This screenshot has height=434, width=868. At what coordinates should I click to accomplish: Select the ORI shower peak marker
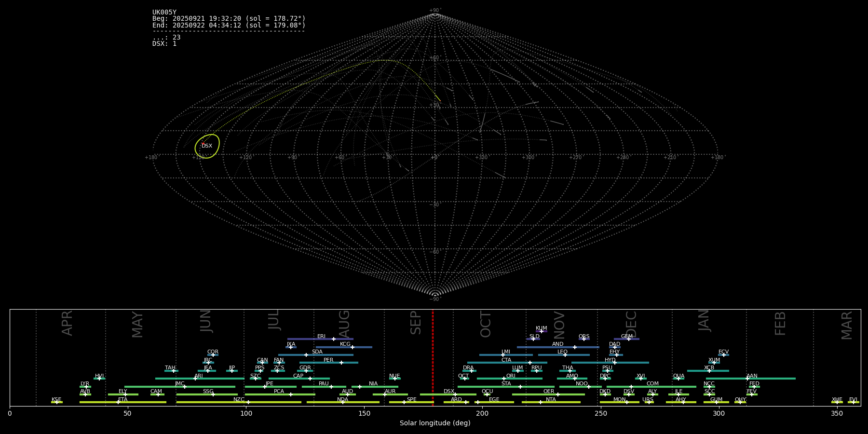click(x=504, y=379)
